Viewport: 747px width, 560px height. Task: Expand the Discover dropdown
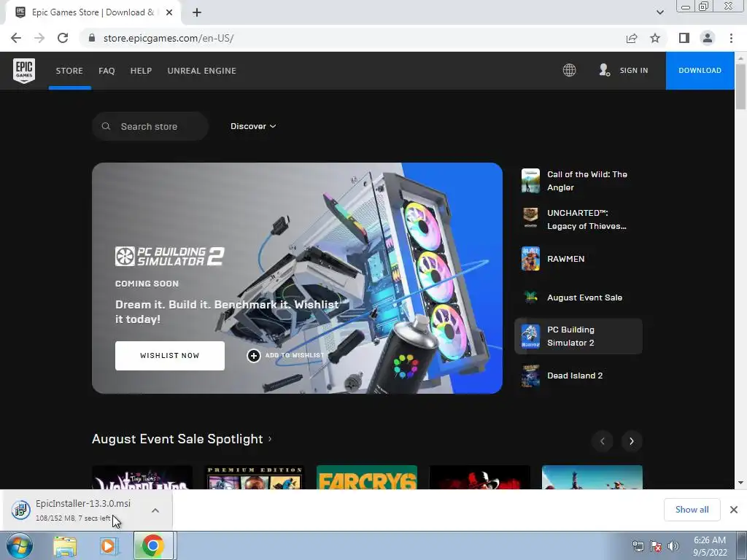253,126
